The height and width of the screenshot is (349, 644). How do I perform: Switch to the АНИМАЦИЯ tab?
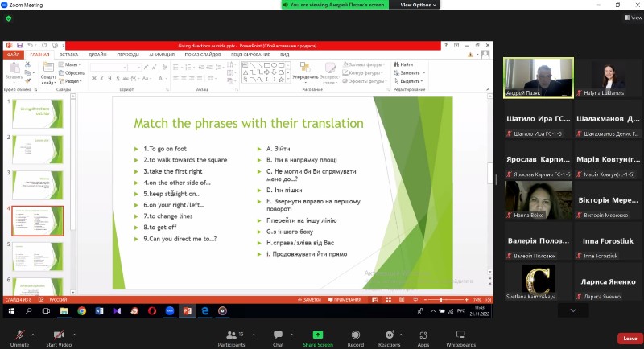(x=162, y=55)
